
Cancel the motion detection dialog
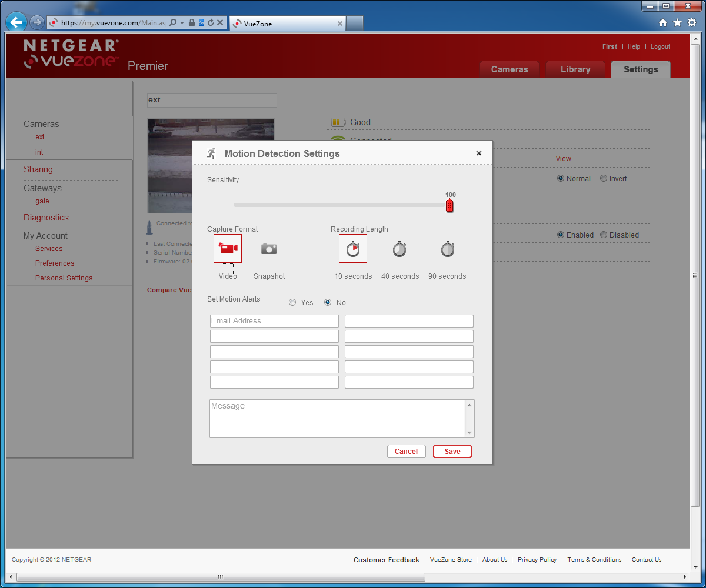(x=406, y=452)
